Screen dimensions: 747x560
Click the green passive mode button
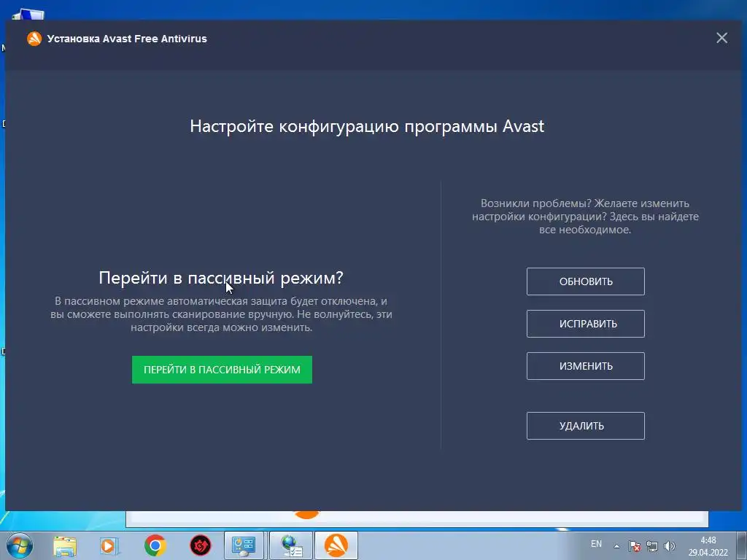click(222, 370)
